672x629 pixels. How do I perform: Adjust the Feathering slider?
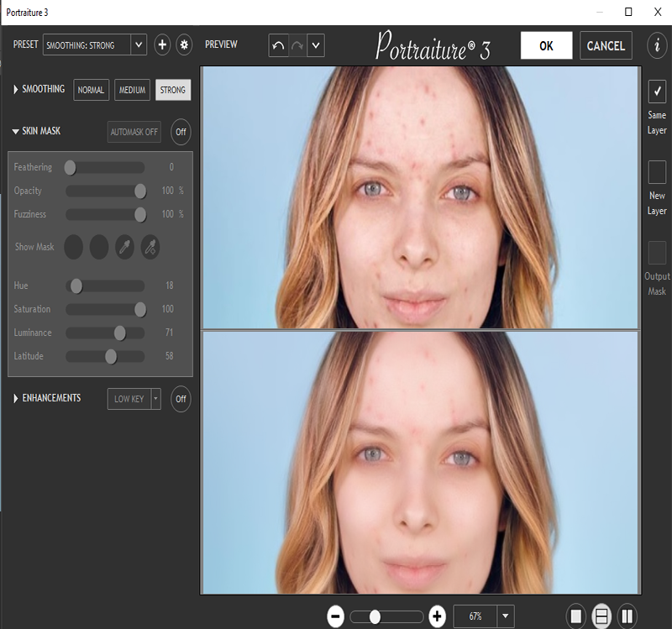tap(105, 167)
